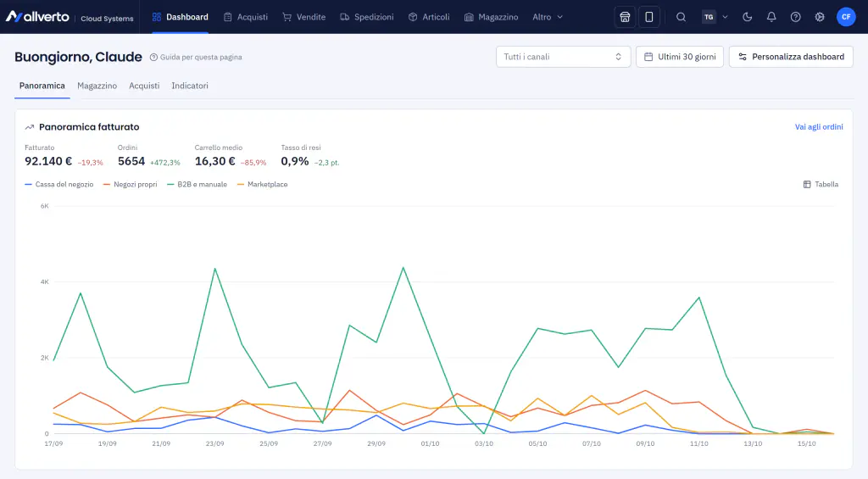Open the Magazzino top menu item

click(492, 17)
